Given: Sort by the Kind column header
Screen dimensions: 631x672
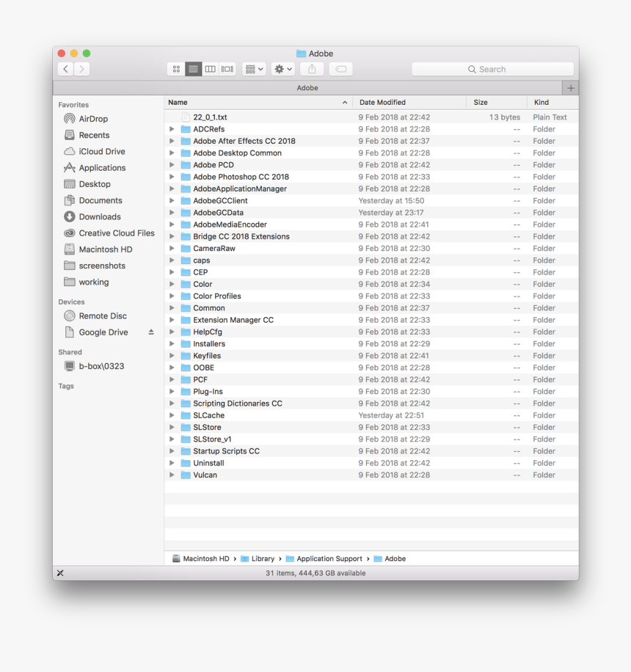Looking at the screenshot, I should pyautogui.click(x=553, y=103).
